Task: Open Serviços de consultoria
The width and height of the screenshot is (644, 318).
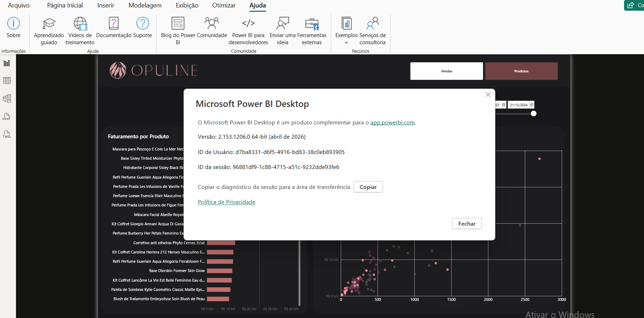Action: [373, 31]
